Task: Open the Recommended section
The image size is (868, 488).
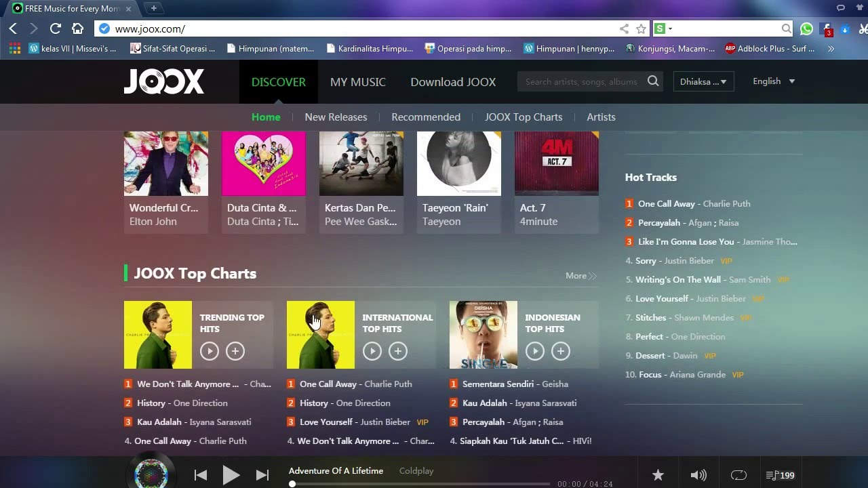Action: coord(426,117)
